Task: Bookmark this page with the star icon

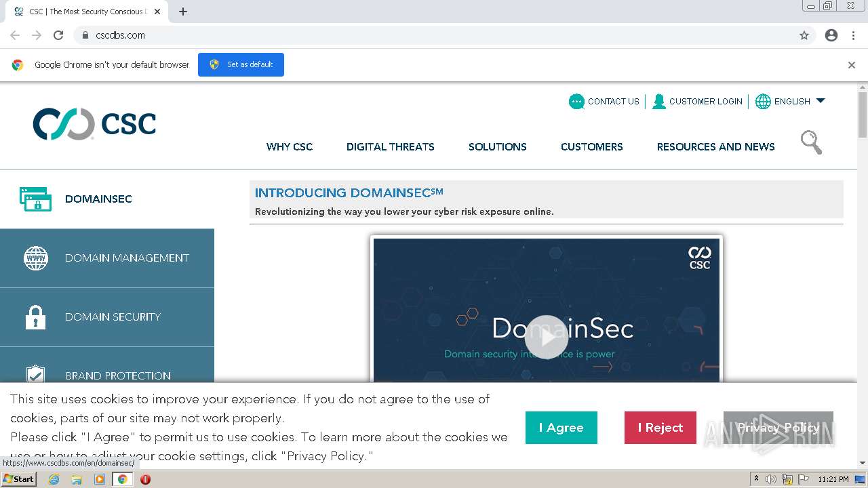Action: click(804, 35)
